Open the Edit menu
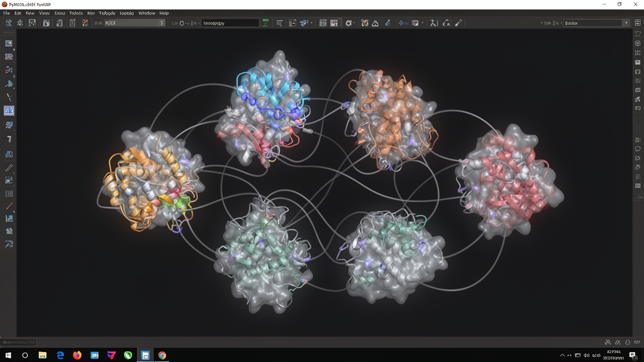644x362 pixels. [x=18, y=13]
